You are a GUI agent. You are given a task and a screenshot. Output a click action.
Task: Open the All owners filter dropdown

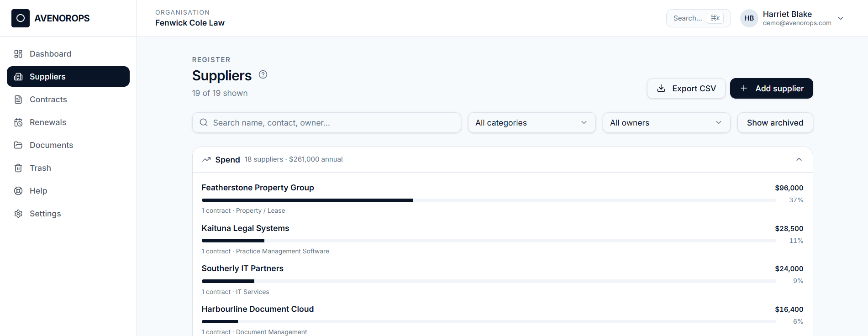click(667, 123)
